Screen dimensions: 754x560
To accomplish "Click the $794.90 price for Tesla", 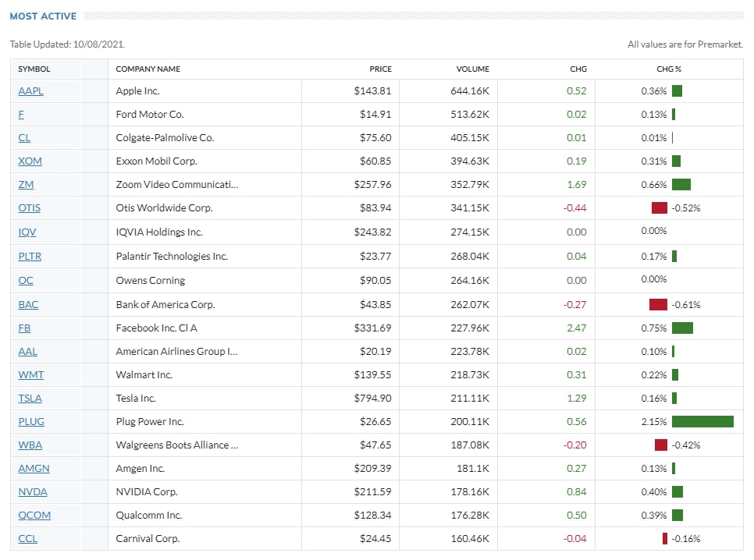I will [x=372, y=399].
